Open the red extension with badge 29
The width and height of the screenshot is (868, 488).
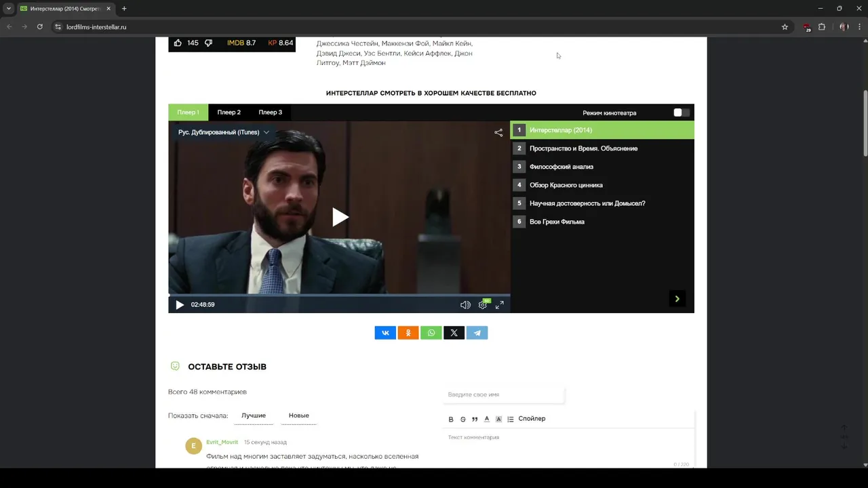click(806, 27)
